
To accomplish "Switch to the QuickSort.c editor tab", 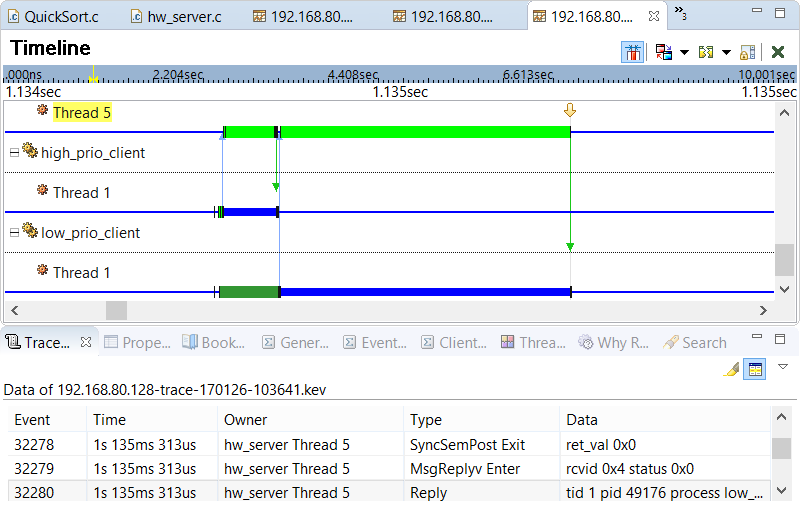I will pyautogui.click(x=62, y=16).
